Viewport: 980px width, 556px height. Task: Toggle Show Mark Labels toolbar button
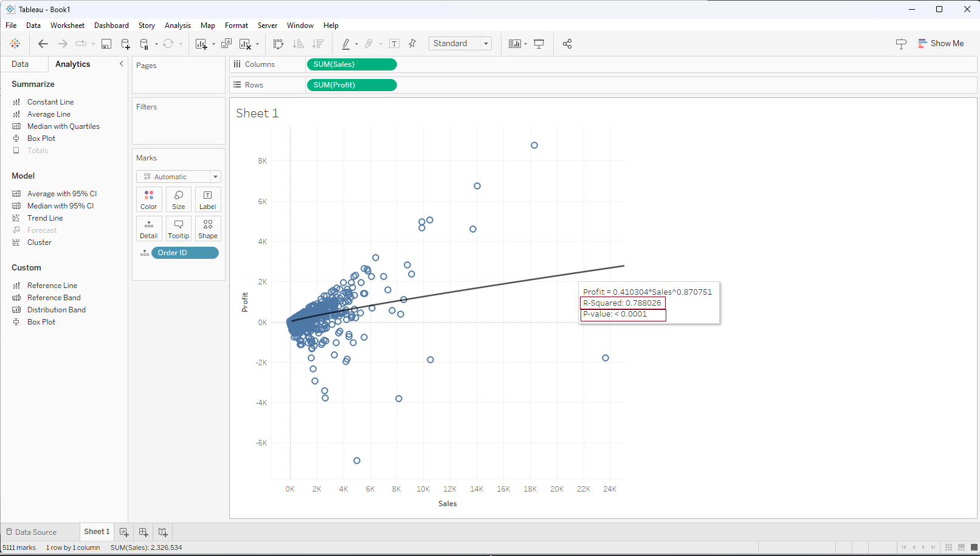tap(395, 44)
